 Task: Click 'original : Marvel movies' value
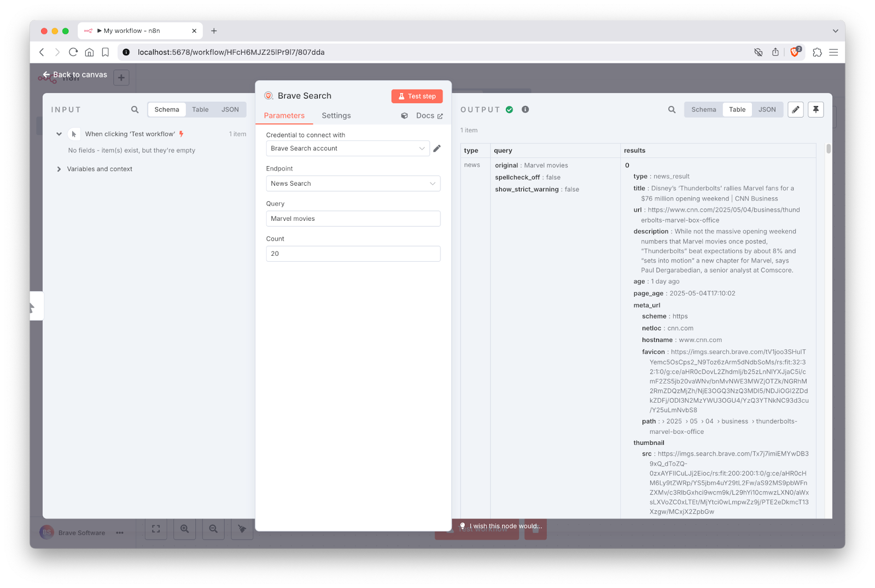[531, 166]
